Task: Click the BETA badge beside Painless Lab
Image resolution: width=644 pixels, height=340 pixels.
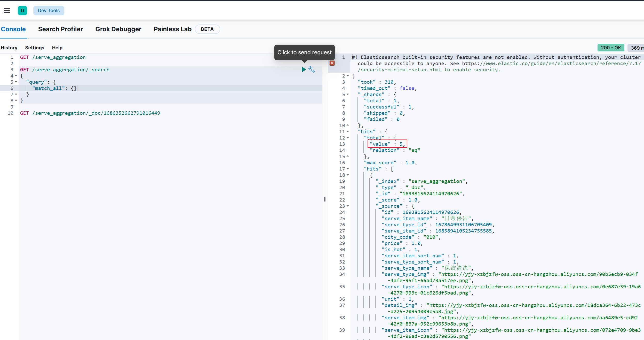Action: point(207,29)
